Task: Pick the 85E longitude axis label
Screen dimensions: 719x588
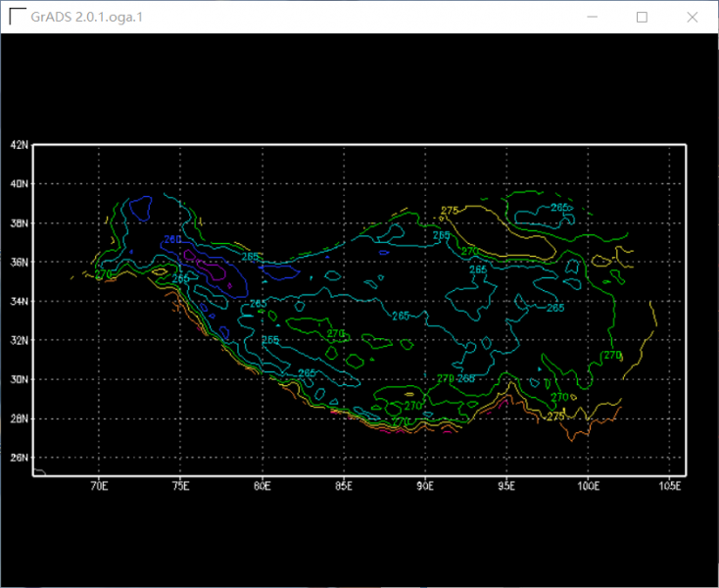Action: point(343,485)
